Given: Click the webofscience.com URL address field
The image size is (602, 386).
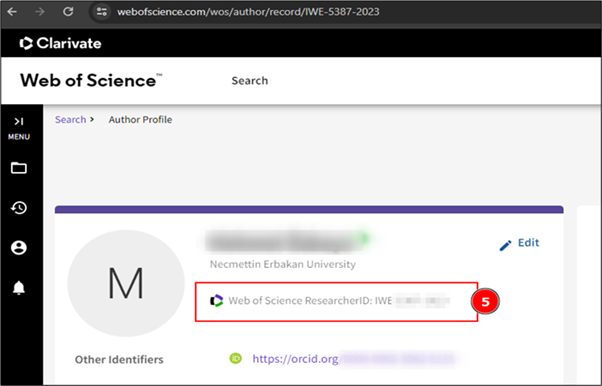Looking at the screenshot, I should coord(248,12).
